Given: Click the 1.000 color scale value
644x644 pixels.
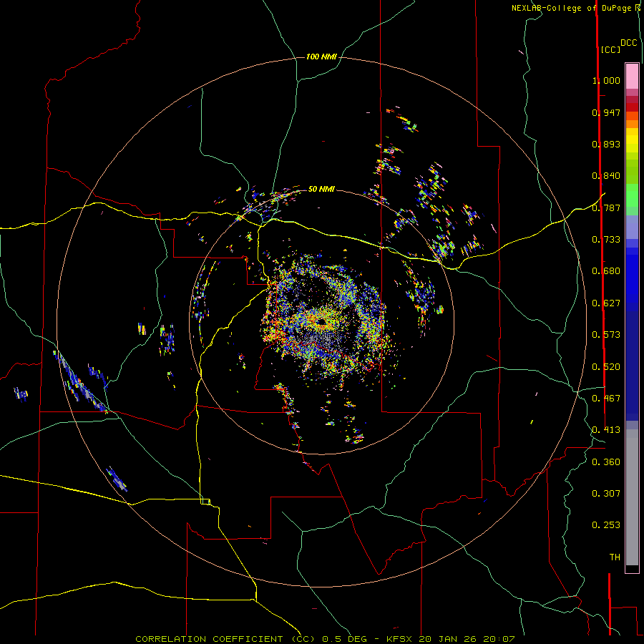Looking at the screenshot, I should (x=606, y=80).
